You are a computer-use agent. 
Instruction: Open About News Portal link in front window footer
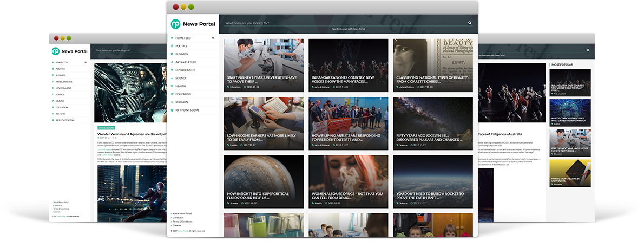point(181,214)
